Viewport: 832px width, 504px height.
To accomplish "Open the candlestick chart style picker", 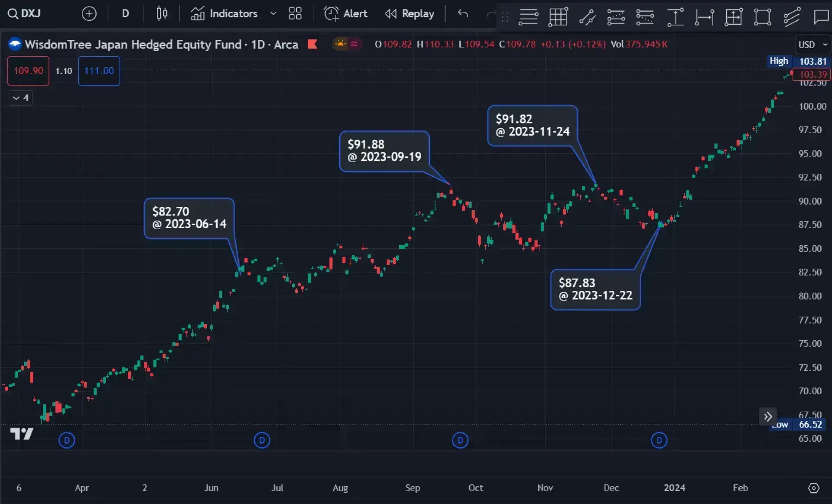I will pyautogui.click(x=162, y=13).
